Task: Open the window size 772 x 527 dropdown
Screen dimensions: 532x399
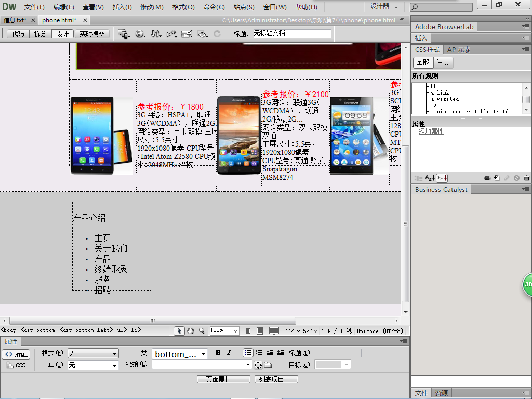Action: point(301,331)
